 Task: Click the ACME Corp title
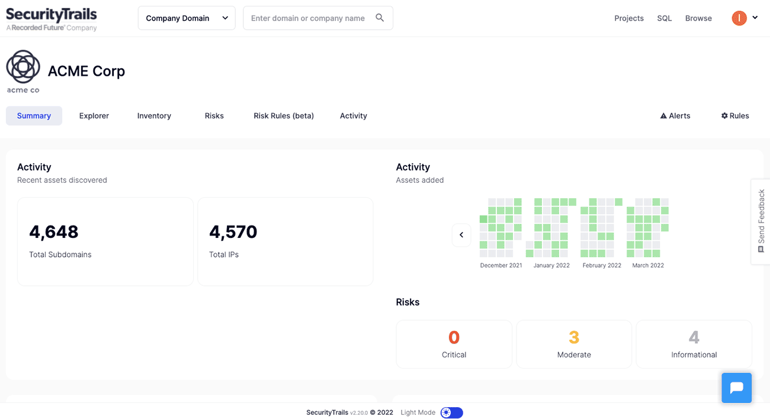[x=86, y=71]
